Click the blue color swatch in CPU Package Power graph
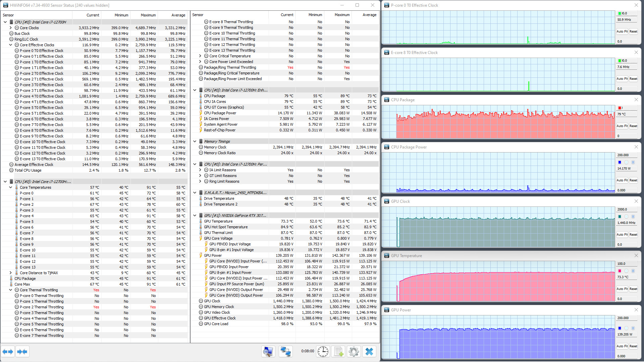The height and width of the screenshot is (362, 644). 620,162
